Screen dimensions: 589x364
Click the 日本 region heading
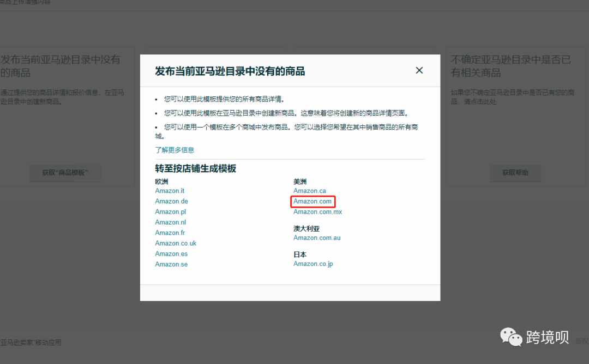300,254
